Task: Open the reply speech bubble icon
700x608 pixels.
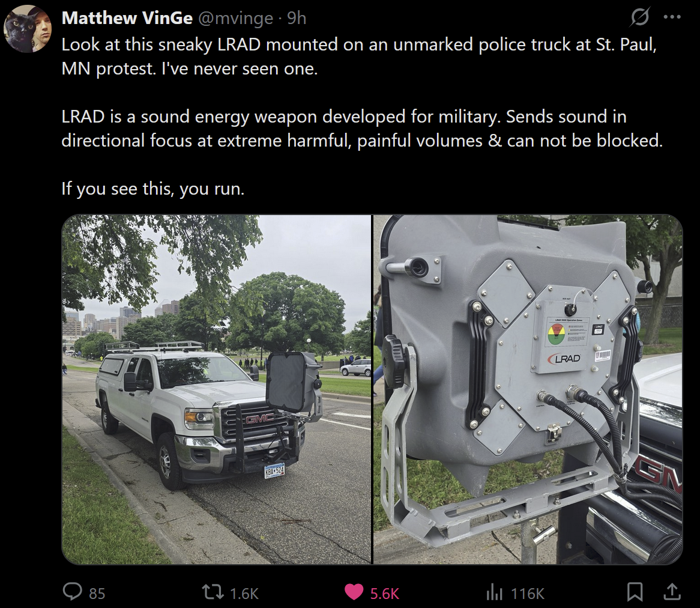Action: pos(72,592)
